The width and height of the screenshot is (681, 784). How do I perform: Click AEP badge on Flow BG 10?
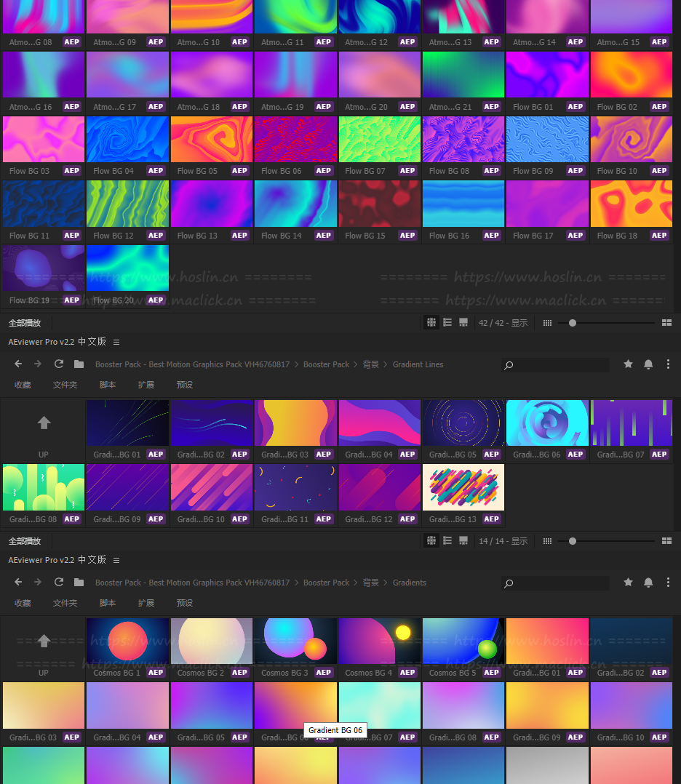659,171
